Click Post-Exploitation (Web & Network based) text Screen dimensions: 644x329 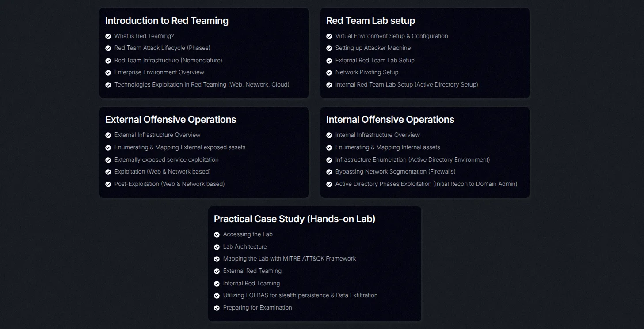169,184
